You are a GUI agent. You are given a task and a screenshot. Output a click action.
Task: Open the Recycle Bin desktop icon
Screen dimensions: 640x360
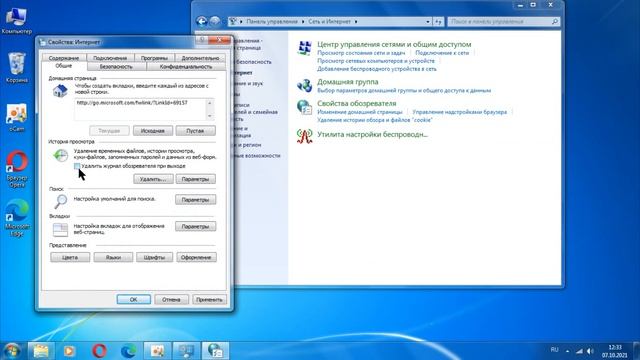[17, 68]
